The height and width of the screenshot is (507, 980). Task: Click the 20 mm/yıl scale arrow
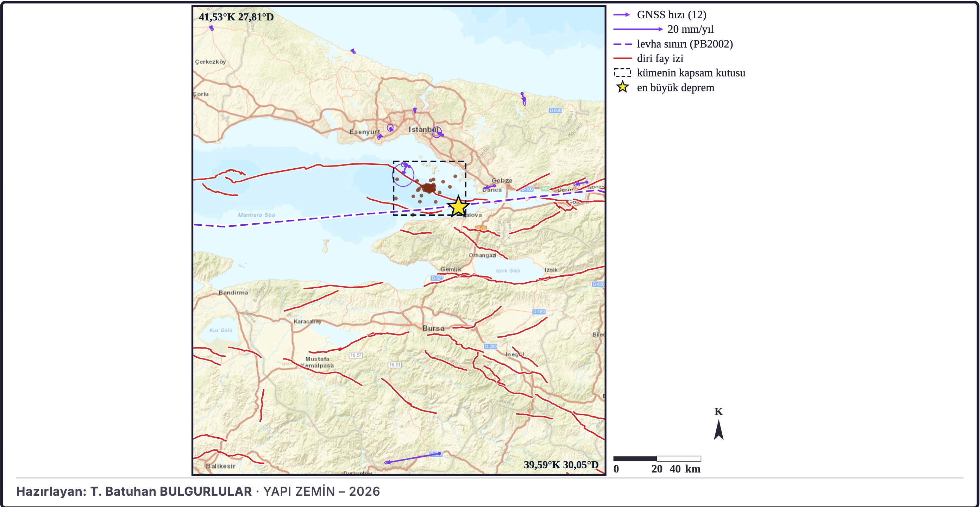638,29
